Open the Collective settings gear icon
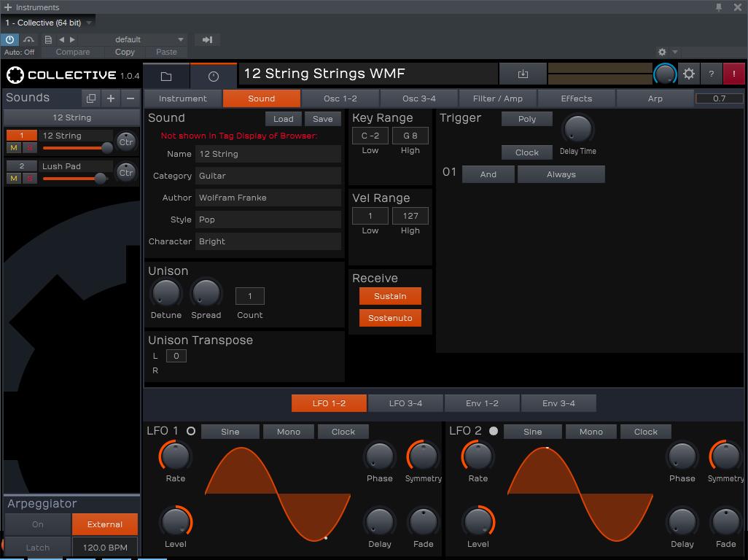 click(688, 74)
